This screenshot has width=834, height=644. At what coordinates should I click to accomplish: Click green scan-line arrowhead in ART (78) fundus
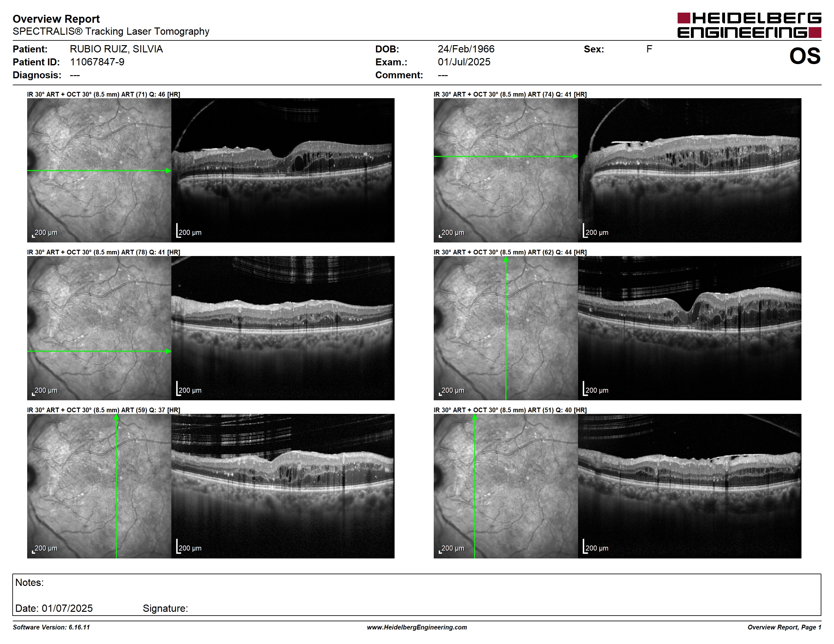168,351
